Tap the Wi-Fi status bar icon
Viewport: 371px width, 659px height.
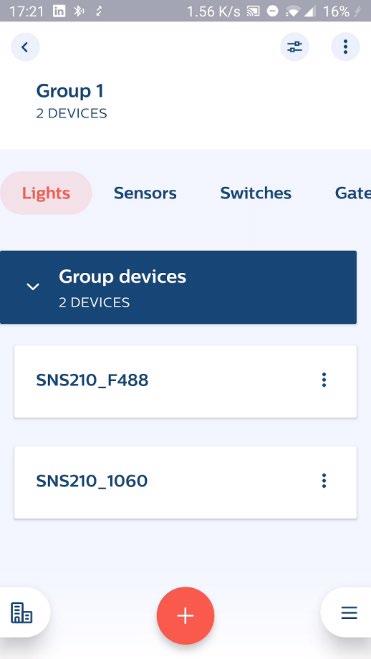pyautogui.click(x=292, y=11)
